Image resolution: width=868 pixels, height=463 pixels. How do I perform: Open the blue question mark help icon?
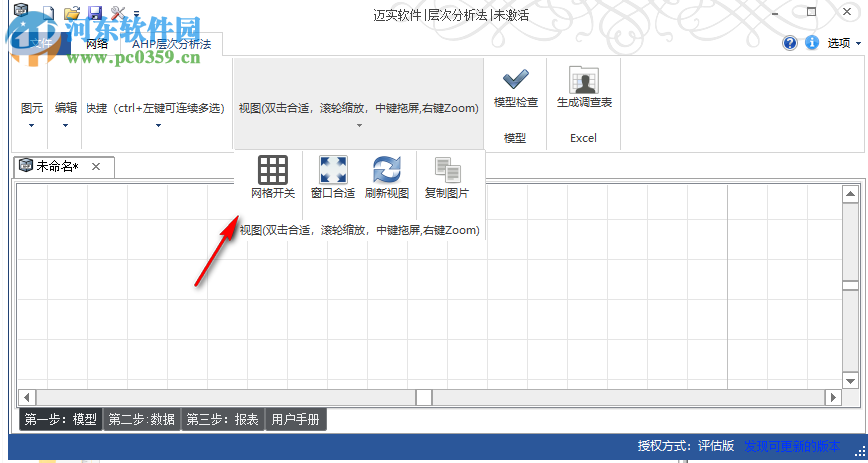pos(790,43)
